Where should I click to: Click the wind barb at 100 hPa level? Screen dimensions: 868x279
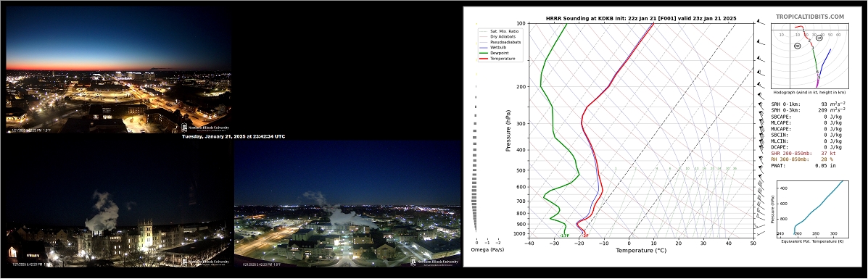click(x=761, y=22)
